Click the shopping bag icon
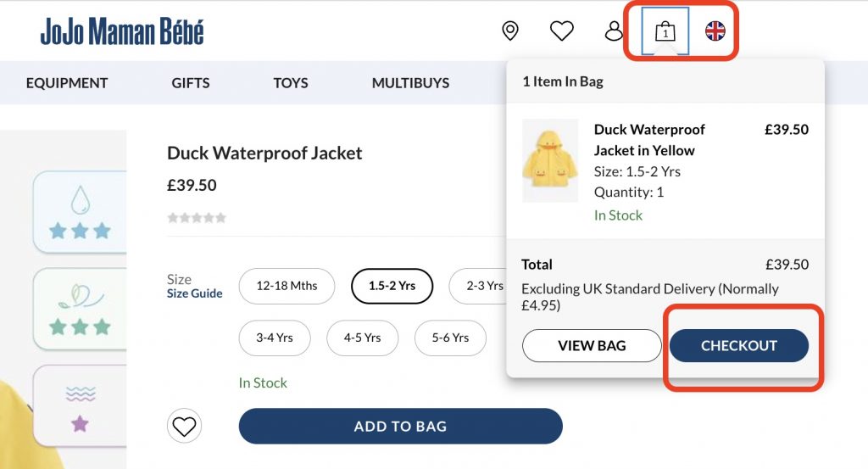This screenshot has width=868, height=469. 665,32
